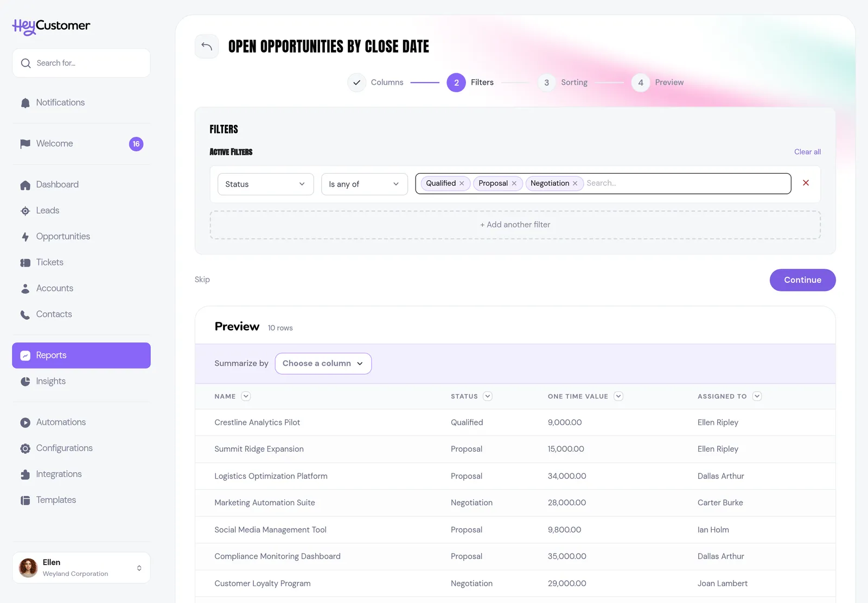Open Notifications bell icon
This screenshot has height=603, width=868.
click(25, 103)
